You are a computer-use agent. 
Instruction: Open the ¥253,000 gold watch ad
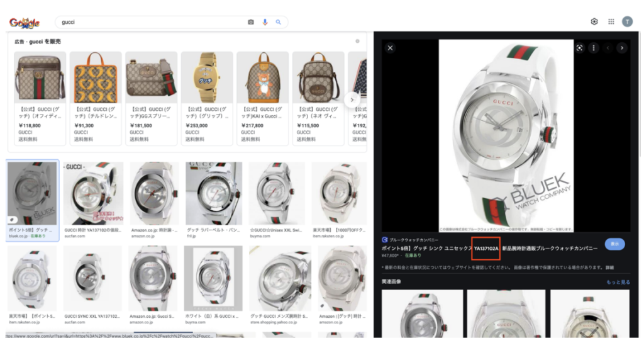click(x=207, y=98)
